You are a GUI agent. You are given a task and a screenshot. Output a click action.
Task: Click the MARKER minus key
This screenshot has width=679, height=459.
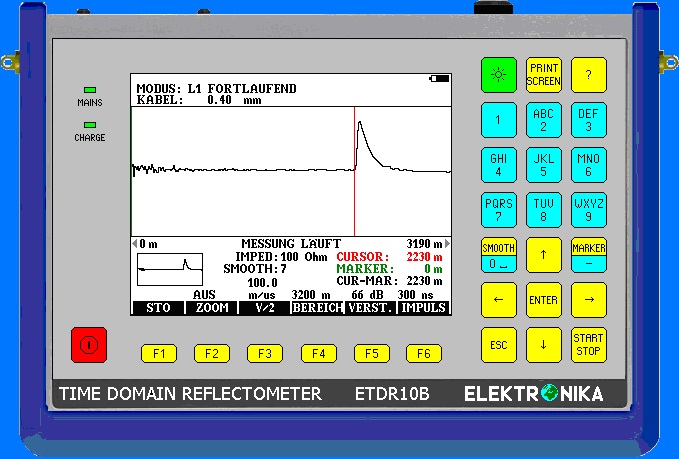tap(588, 255)
